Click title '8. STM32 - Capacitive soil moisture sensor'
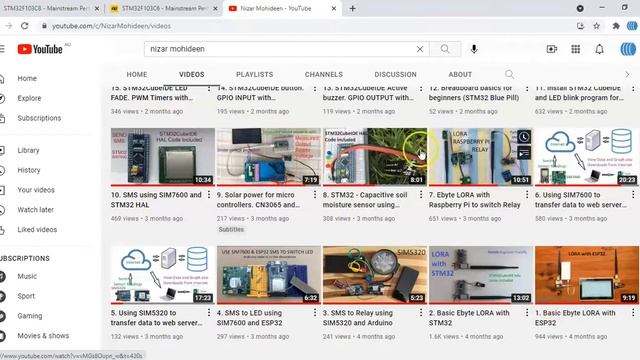This screenshot has width=640, height=360. 365,200
